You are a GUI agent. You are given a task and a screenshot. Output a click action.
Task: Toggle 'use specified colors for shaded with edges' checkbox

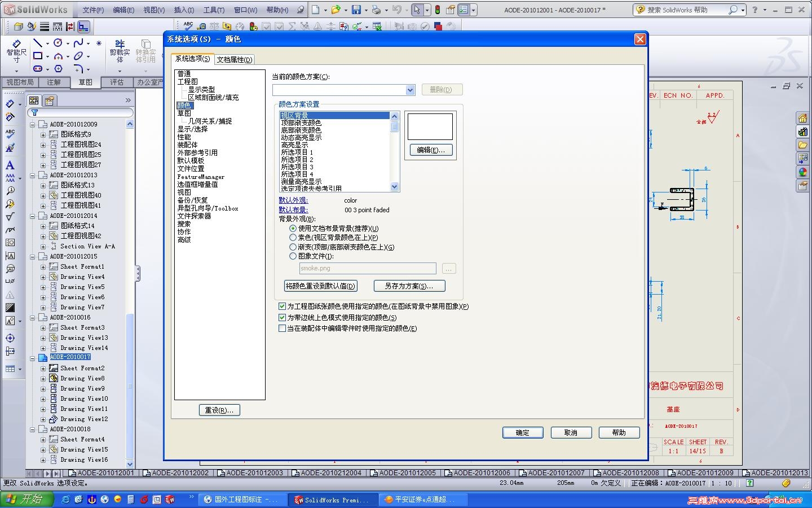click(282, 318)
